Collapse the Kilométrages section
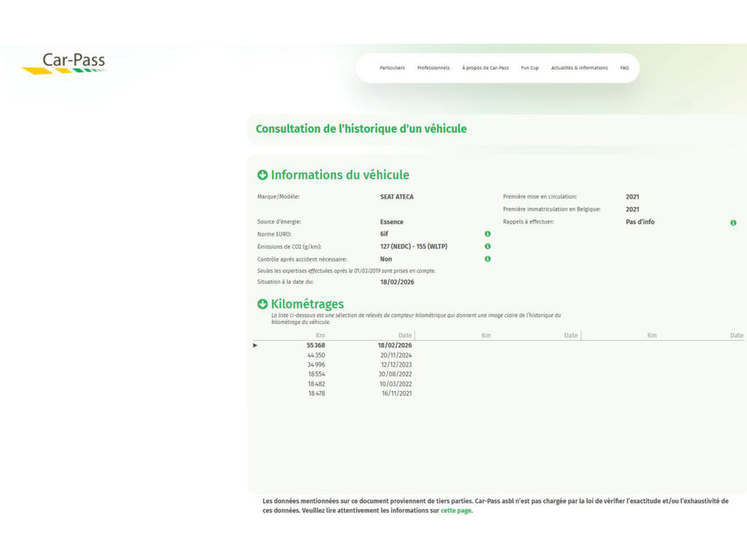 tap(263, 304)
